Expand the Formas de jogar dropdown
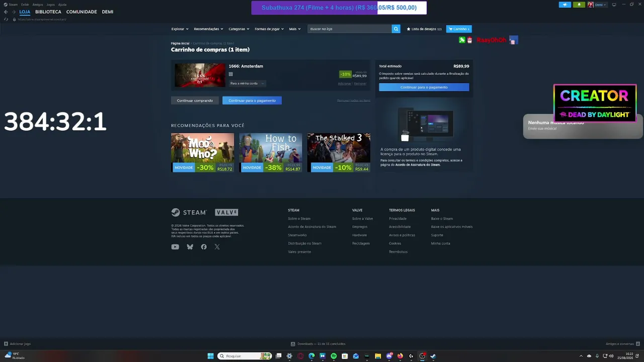Screen dimensions: 644x362 (269, 29)
